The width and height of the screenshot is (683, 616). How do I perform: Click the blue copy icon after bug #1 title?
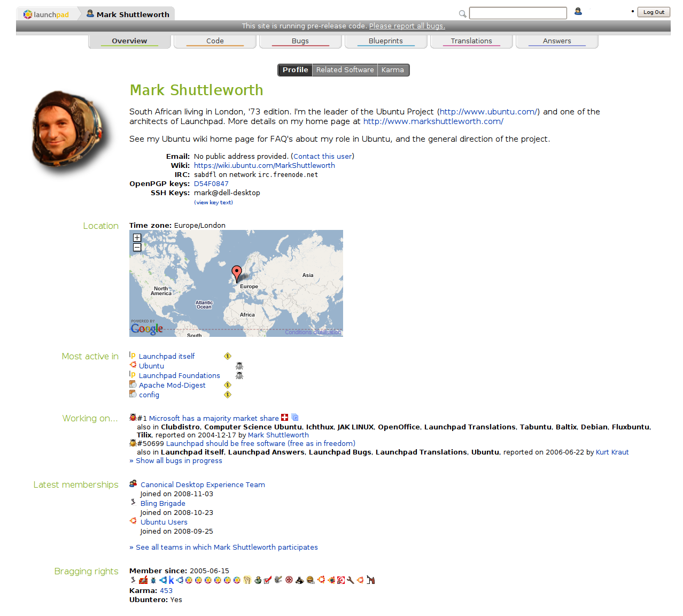tap(295, 418)
